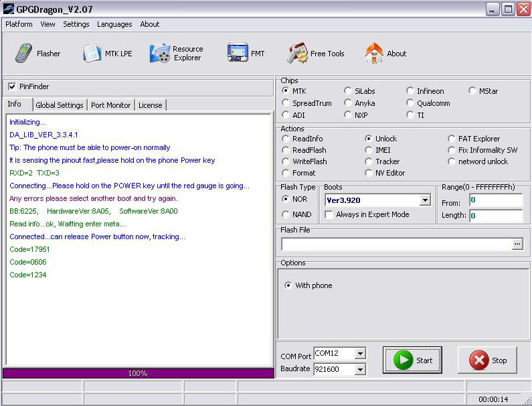Image resolution: width=532 pixels, height=406 pixels.
Task: Choose TI chip radio button
Action: pos(410,115)
